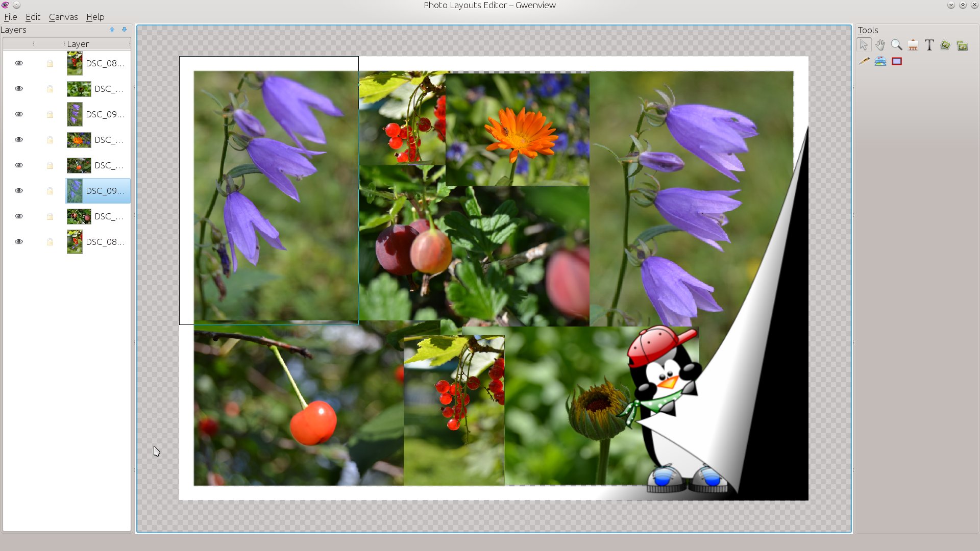Click the large right bluebell photo

click(692, 199)
